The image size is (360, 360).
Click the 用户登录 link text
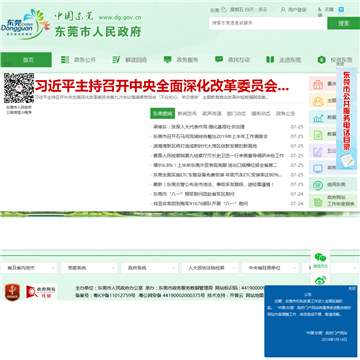297,10
